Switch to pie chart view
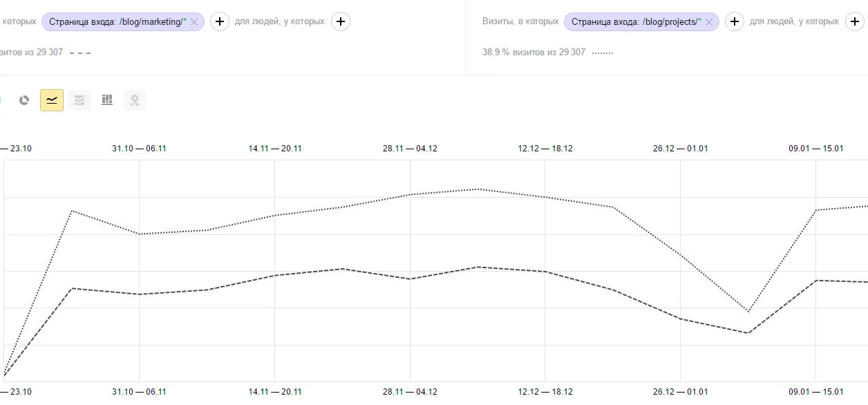868x405 pixels. tap(24, 100)
